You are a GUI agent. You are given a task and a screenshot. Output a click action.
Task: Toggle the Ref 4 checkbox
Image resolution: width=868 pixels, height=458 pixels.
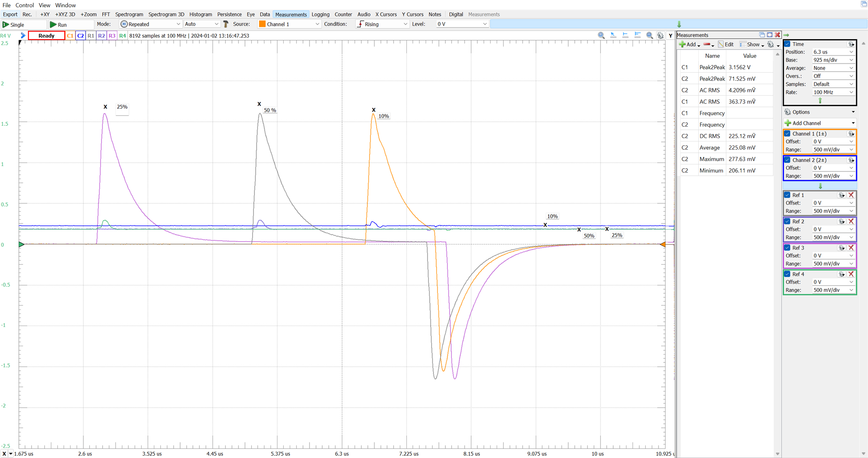coord(787,274)
